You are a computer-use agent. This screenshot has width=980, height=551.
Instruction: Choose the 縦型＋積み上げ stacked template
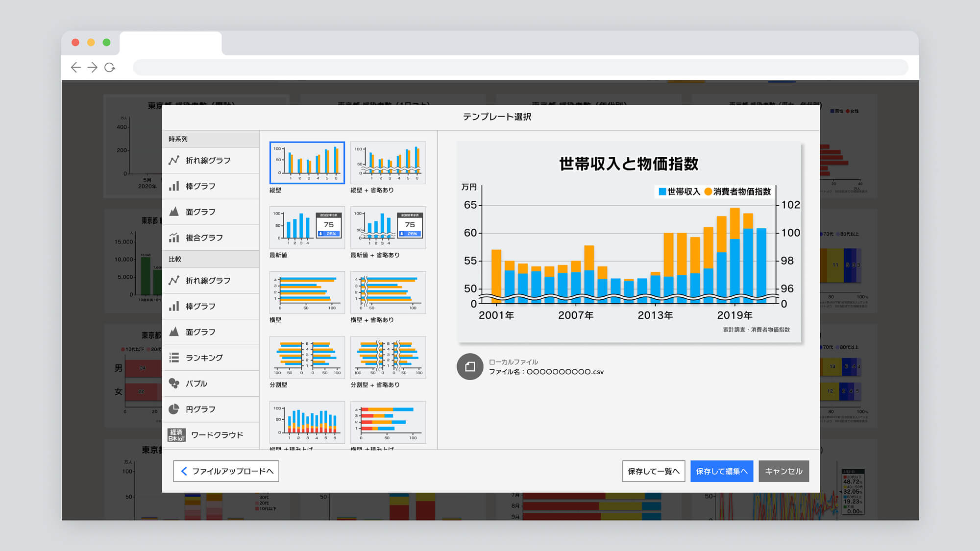[307, 422]
